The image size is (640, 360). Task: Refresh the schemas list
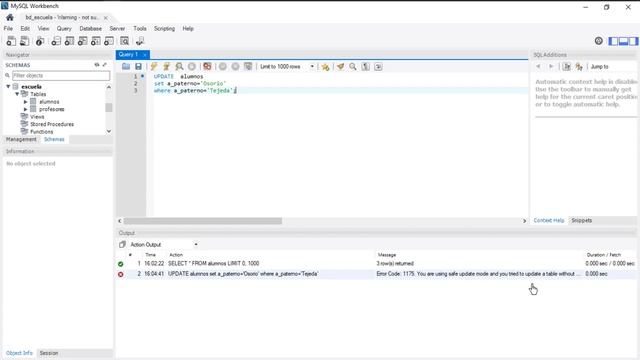point(97,65)
